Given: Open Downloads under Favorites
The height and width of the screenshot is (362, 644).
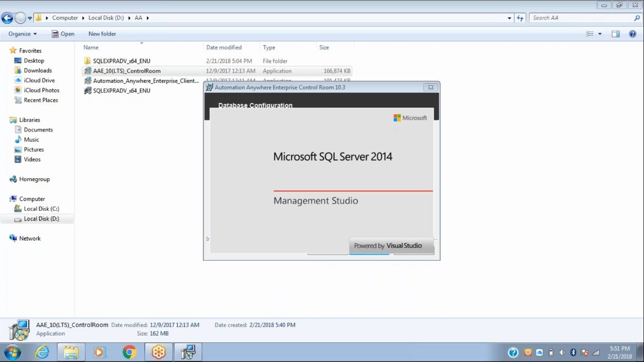Looking at the screenshot, I should [x=38, y=70].
